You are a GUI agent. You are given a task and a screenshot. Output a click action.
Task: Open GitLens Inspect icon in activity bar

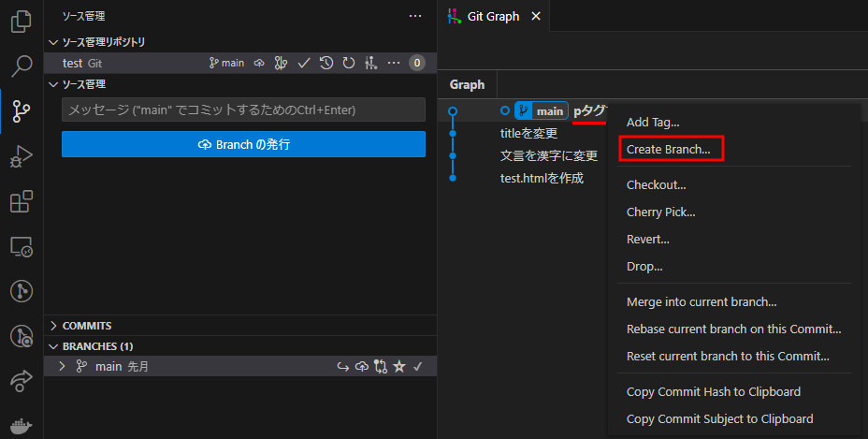click(x=21, y=336)
